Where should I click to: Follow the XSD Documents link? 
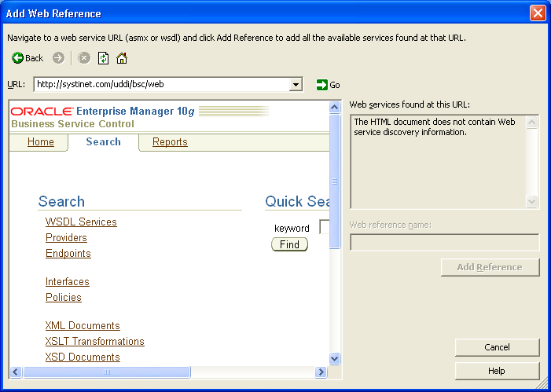83,357
